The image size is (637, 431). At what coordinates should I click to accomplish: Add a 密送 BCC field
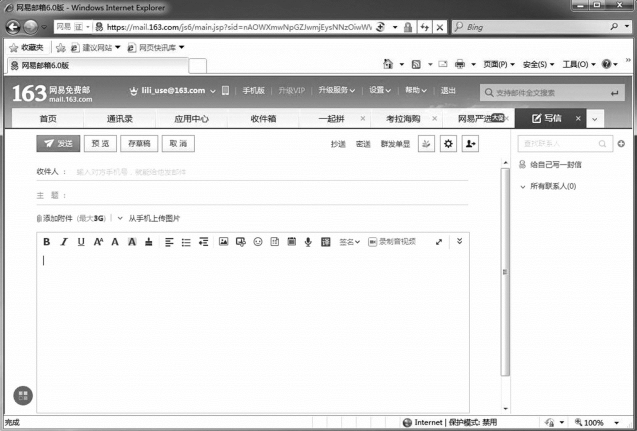[x=363, y=144]
